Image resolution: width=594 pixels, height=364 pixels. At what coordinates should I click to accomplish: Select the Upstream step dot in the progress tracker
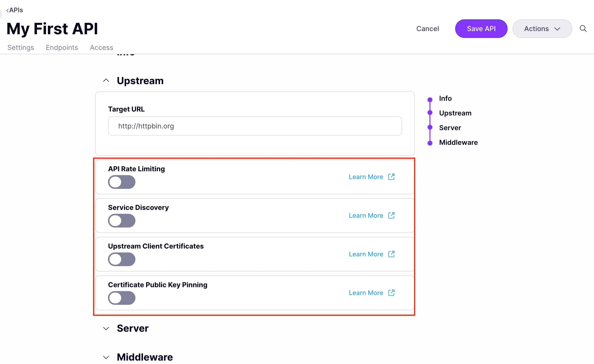tap(430, 113)
